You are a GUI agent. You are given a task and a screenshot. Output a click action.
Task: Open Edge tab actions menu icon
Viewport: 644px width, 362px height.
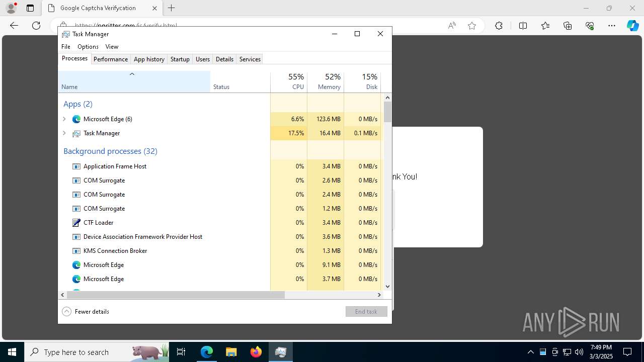pyautogui.click(x=30, y=8)
